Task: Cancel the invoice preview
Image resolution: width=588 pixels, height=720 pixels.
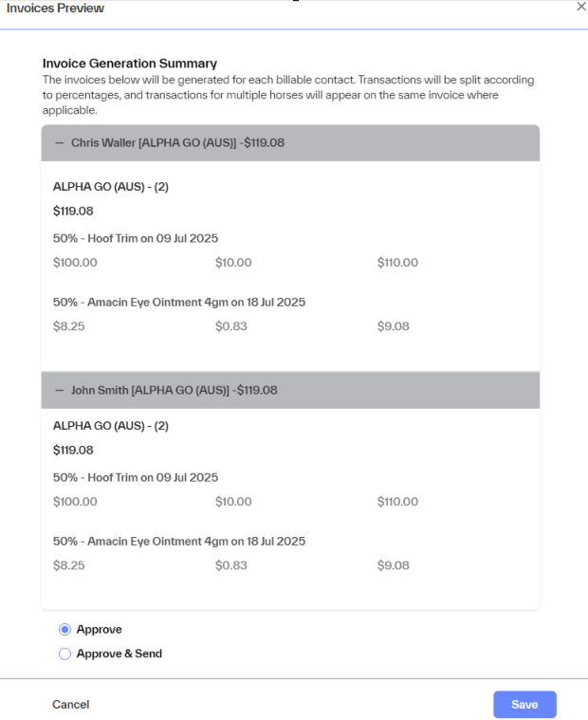Action: tap(70, 705)
